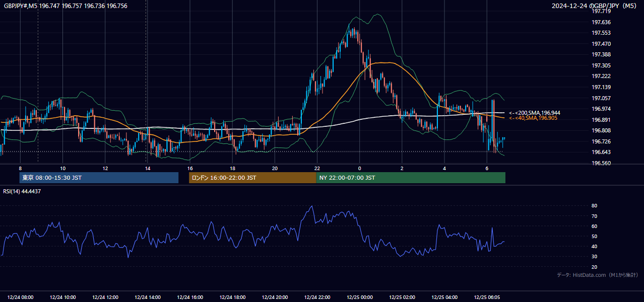The width and height of the screenshot is (644, 302).
Task: Click the bottom time label 12/24 14:00
Action: (148, 297)
